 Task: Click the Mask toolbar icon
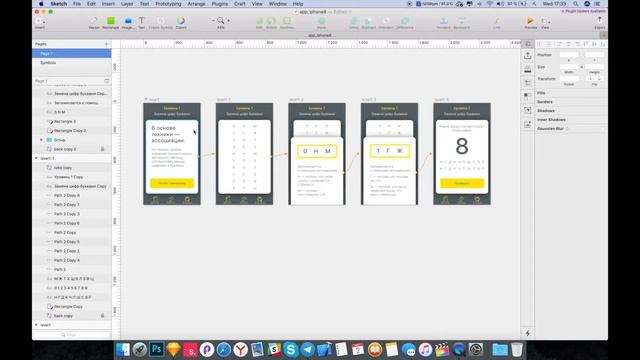click(x=322, y=22)
